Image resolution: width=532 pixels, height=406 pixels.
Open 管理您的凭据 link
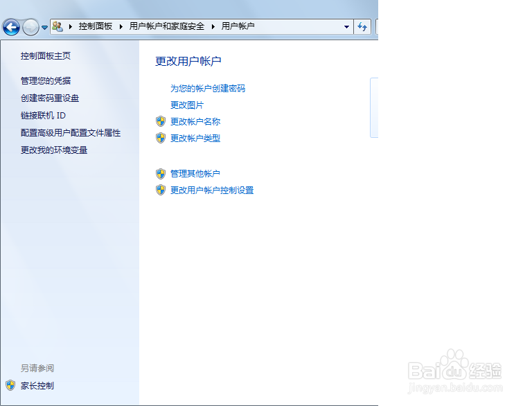pyautogui.click(x=46, y=81)
